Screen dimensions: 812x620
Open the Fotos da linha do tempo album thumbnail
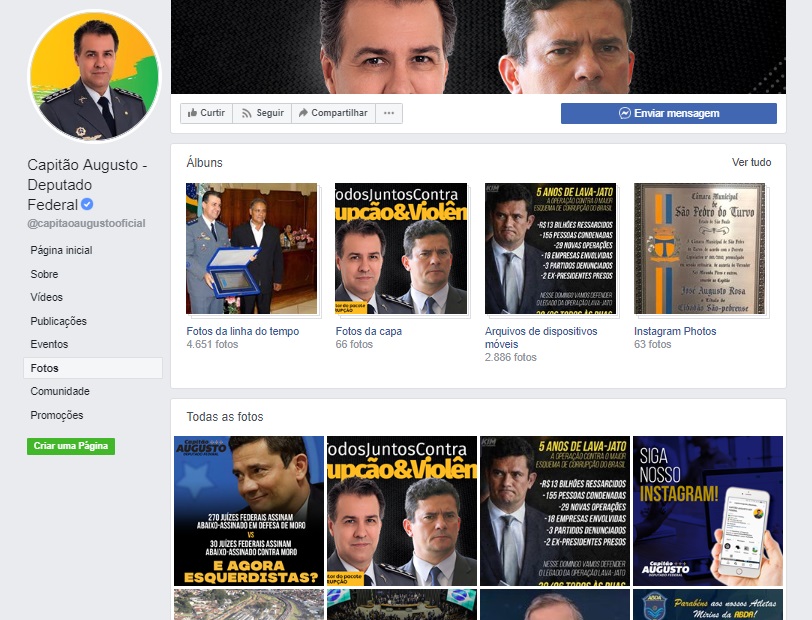pos(252,248)
